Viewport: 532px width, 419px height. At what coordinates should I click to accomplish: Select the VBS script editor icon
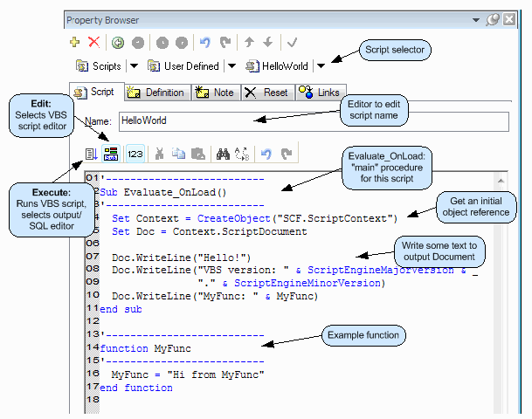[x=111, y=154]
